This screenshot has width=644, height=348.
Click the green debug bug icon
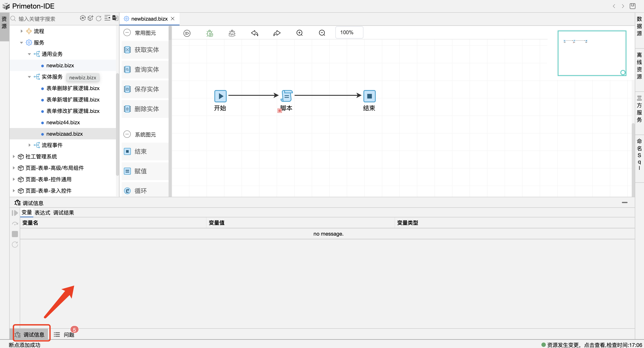tap(210, 33)
